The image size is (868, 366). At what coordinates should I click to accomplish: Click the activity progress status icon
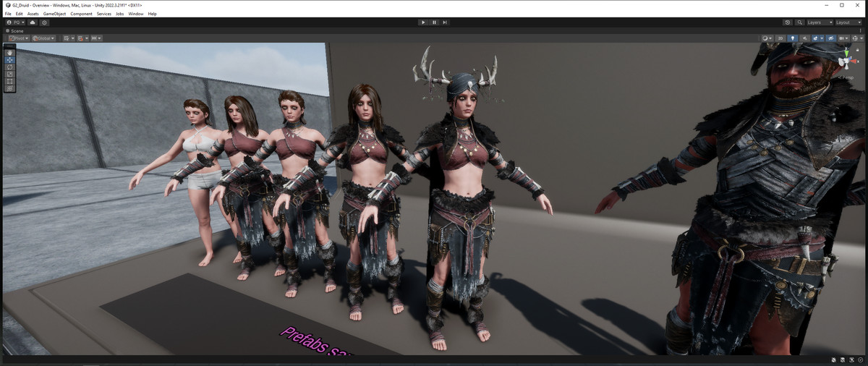(861, 360)
